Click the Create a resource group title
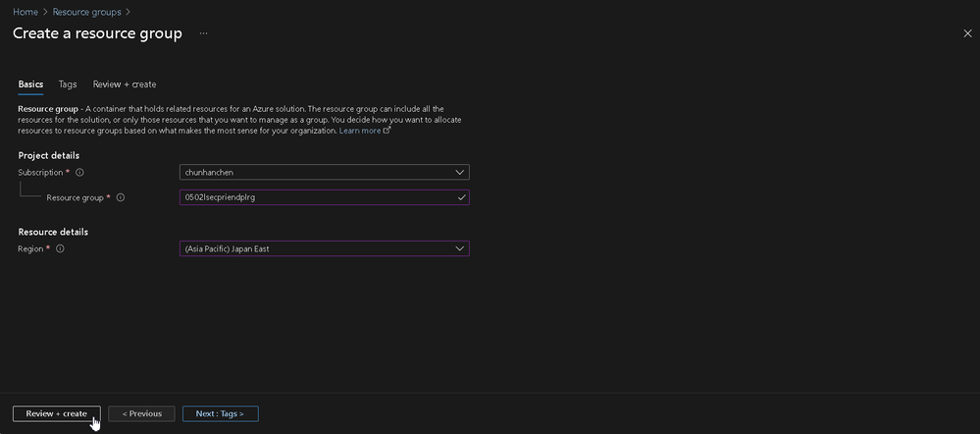The height and width of the screenshot is (434, 980). 97,33
